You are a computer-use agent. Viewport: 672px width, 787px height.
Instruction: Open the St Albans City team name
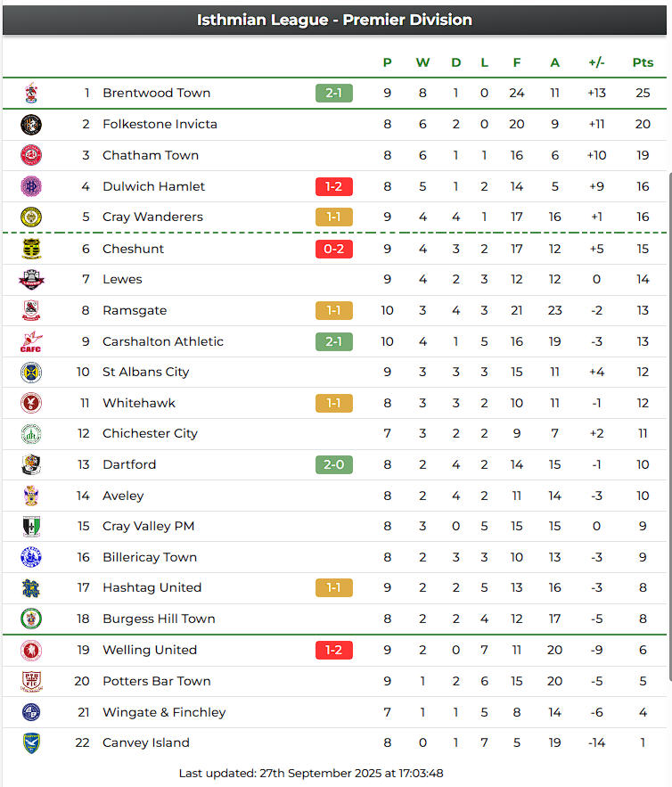[146, 372]
